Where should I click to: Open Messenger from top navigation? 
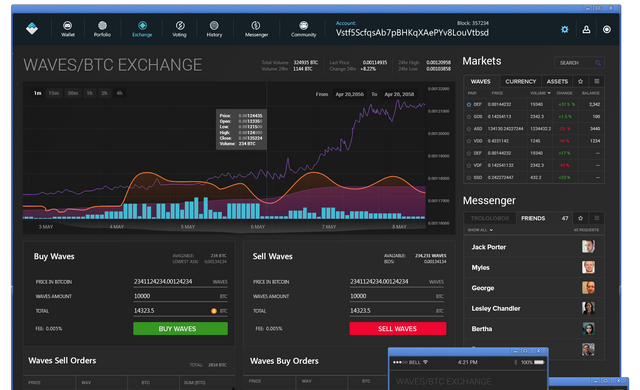pos(256,29)
